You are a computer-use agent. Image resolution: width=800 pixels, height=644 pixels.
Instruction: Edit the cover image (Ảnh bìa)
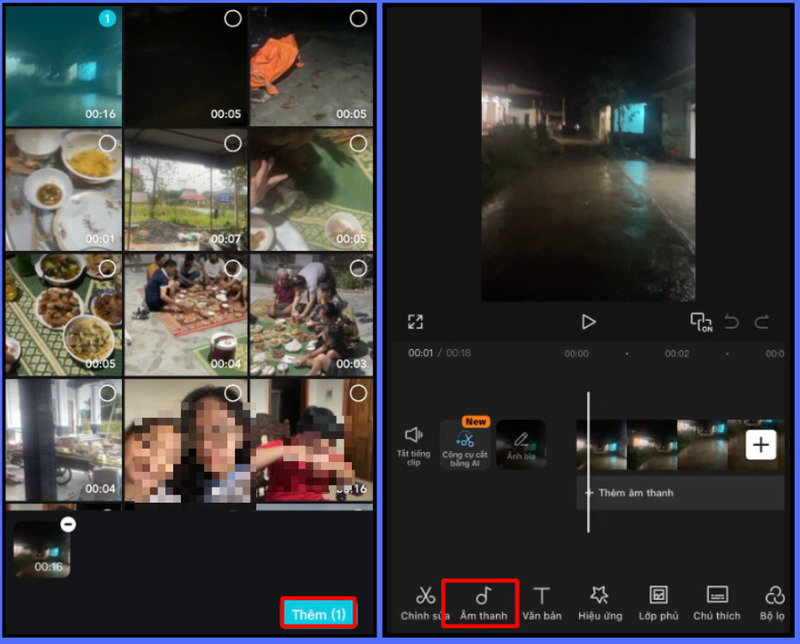pyautogui.click(x=521, y=445)
